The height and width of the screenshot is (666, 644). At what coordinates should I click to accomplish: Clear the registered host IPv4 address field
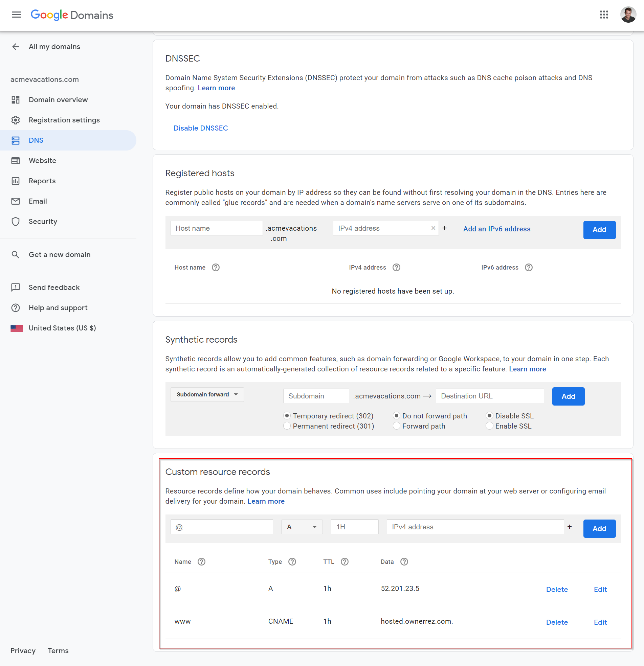click(x=433, y=228)
